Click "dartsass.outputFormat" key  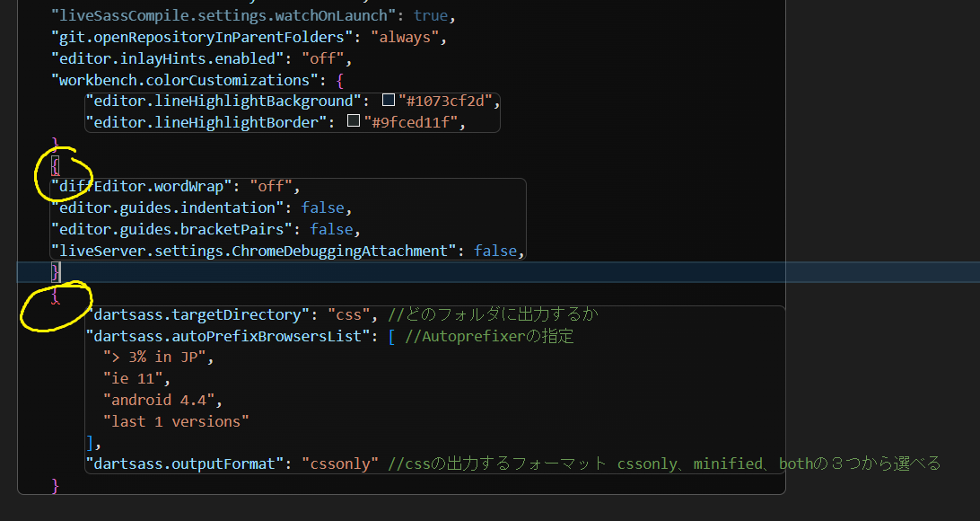[x=185, y=464]
